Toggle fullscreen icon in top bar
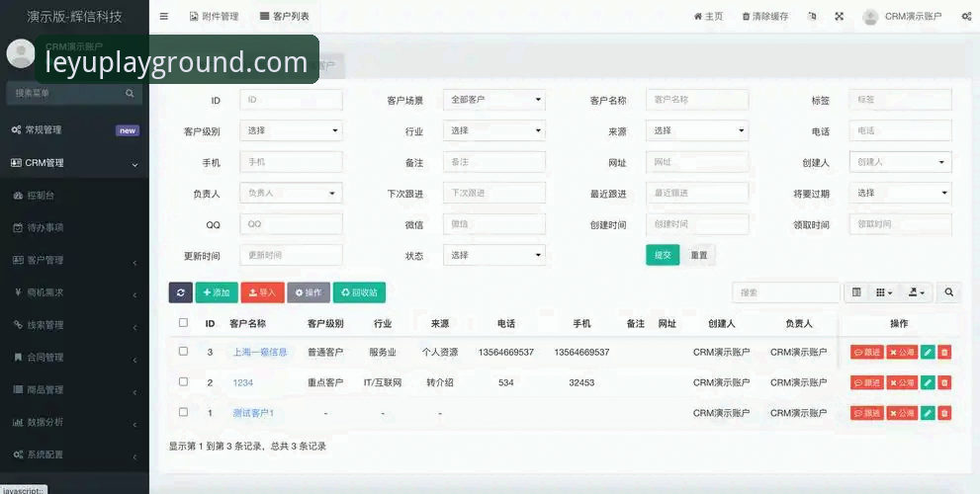The height and width of the screenshot is (494, 980). 840,16
